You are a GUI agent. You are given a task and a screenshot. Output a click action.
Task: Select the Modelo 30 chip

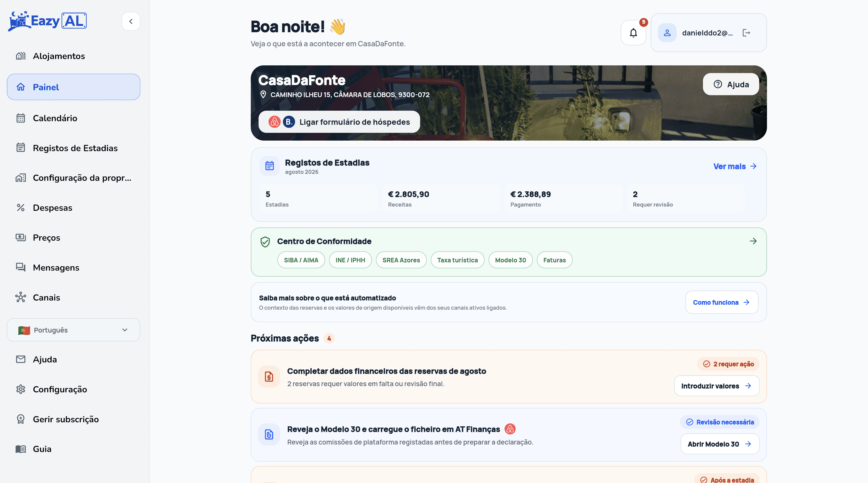(x=511, y=260)
